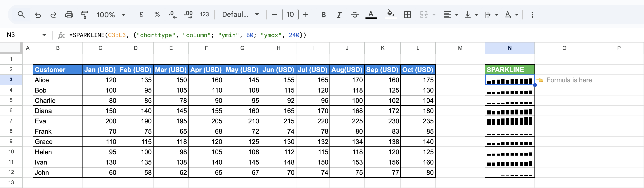Select the Charlie name cell

coord(58,101)
